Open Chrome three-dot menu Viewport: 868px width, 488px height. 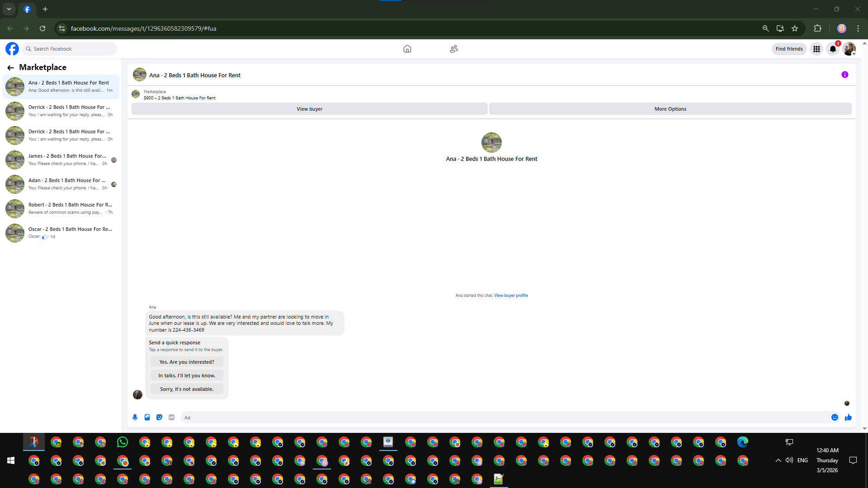(858, 28)
